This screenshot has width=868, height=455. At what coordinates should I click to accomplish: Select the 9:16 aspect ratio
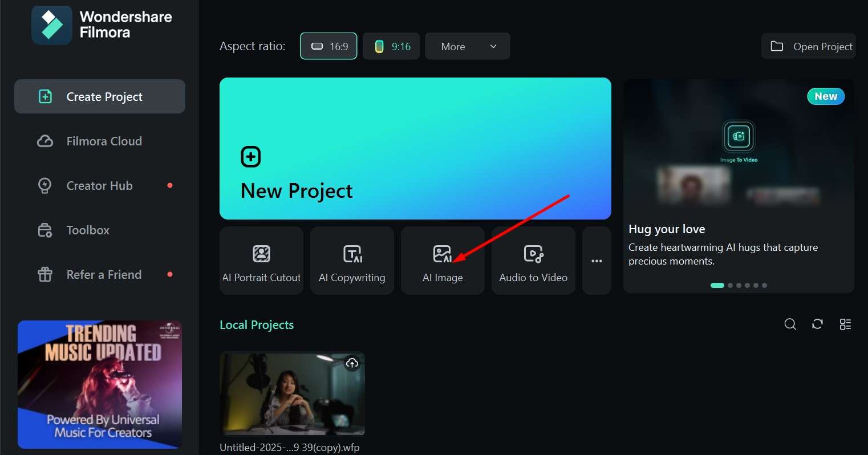coord(391,46)
